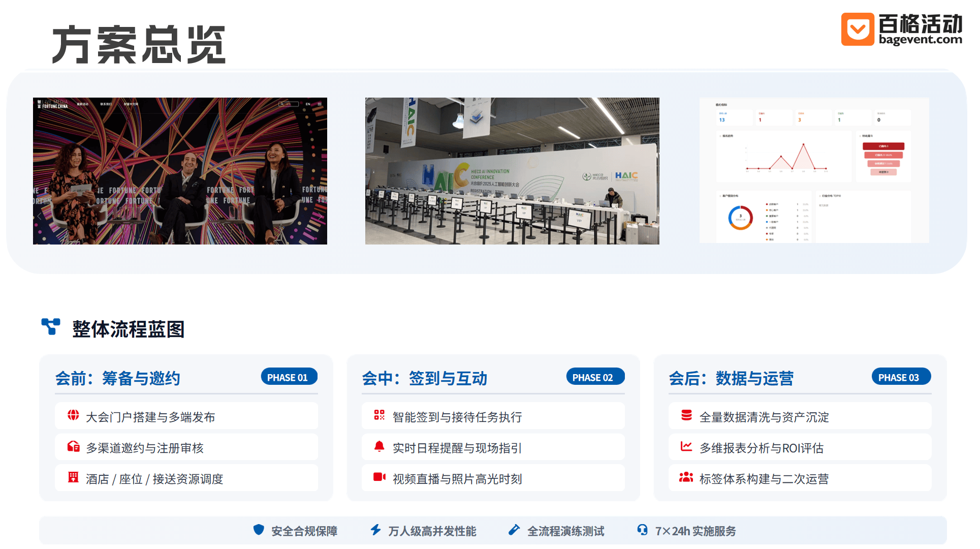Select the 多维报表分析与ROI评估 item
The height and width of the screenshot is (549, 980).
pyautogui.click(x=800, y=447)
